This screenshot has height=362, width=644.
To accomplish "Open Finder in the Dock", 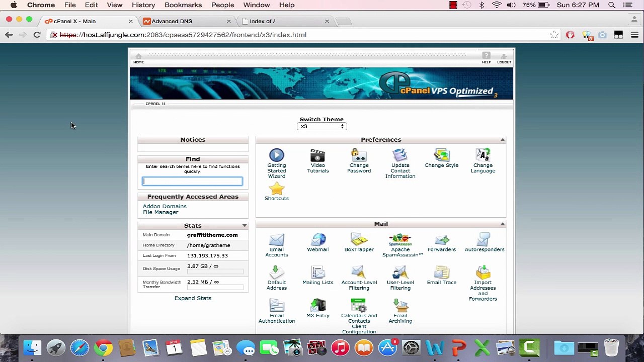I will click(x=32, y=347).
